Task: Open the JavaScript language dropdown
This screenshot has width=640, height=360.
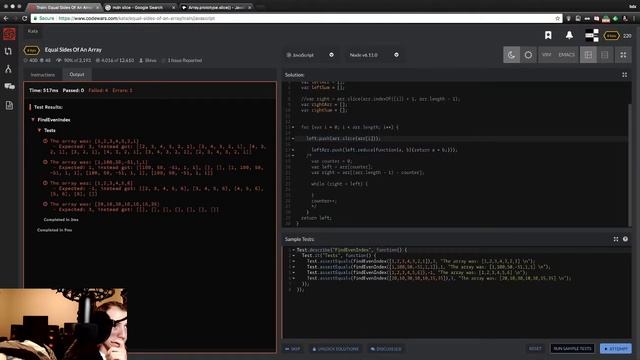Action: point(310,55)
